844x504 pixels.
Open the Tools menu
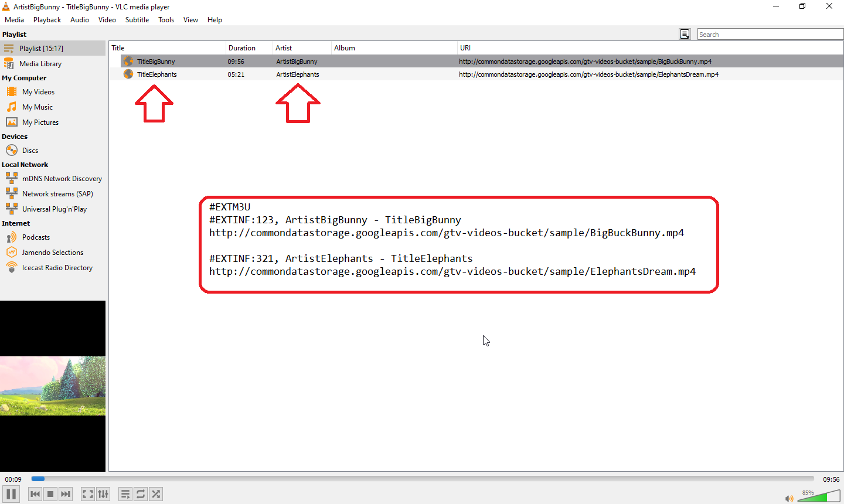pos(166,20)
